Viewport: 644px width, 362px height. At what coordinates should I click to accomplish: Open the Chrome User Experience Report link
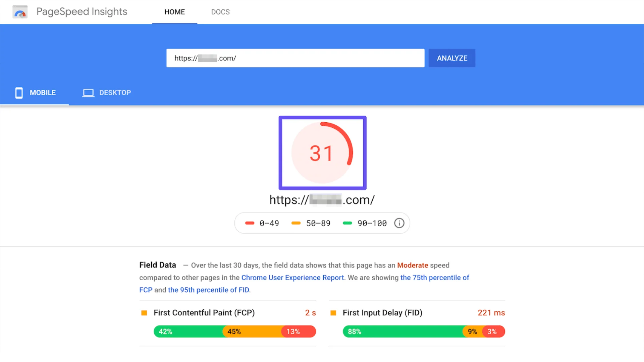point(293,278)
